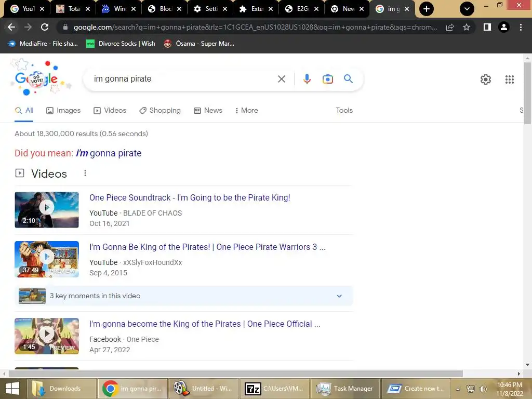
Task: Select the All results tab
Action: point(24,110)
